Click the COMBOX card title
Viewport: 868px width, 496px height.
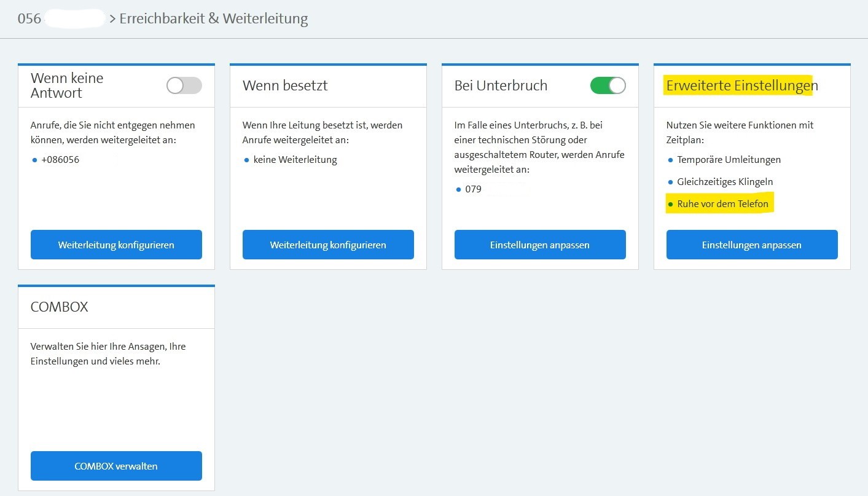59,306
